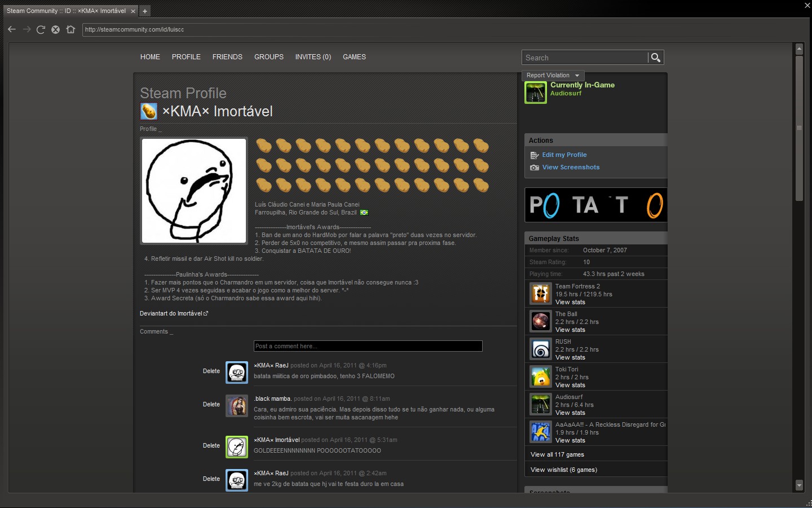
Task: Delete Imortável's GOLDEEEEN POTATO comment
Action: click(211, 445)
